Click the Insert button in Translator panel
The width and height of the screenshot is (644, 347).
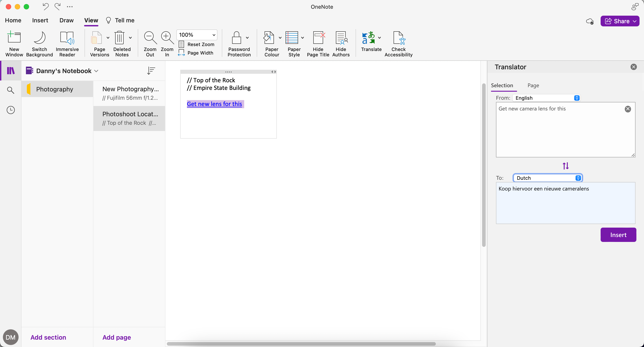[618, 235]
